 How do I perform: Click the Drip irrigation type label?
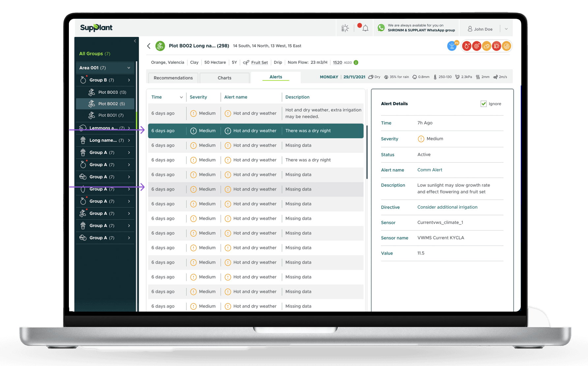coord(278,62)
